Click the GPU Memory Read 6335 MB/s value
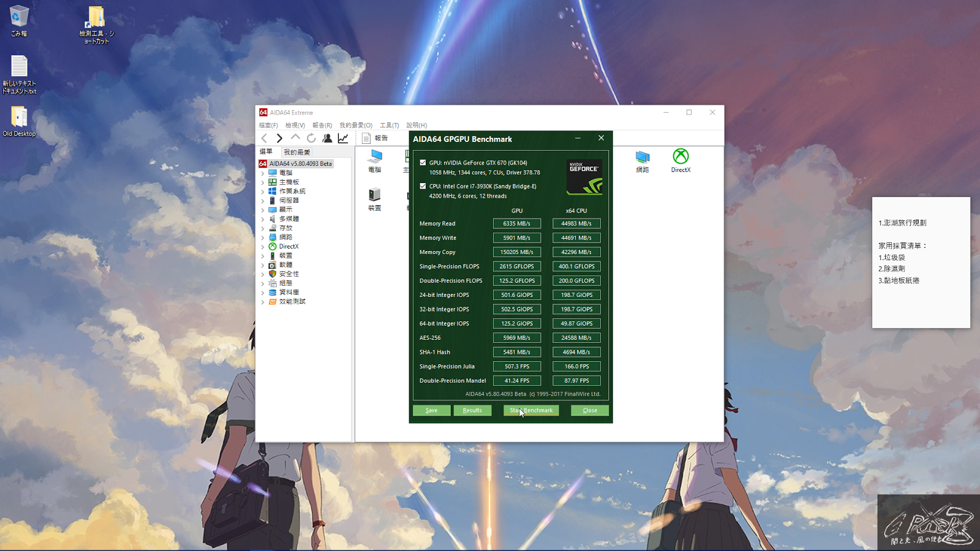Screen dimensions: 980x551 point(517,223)
